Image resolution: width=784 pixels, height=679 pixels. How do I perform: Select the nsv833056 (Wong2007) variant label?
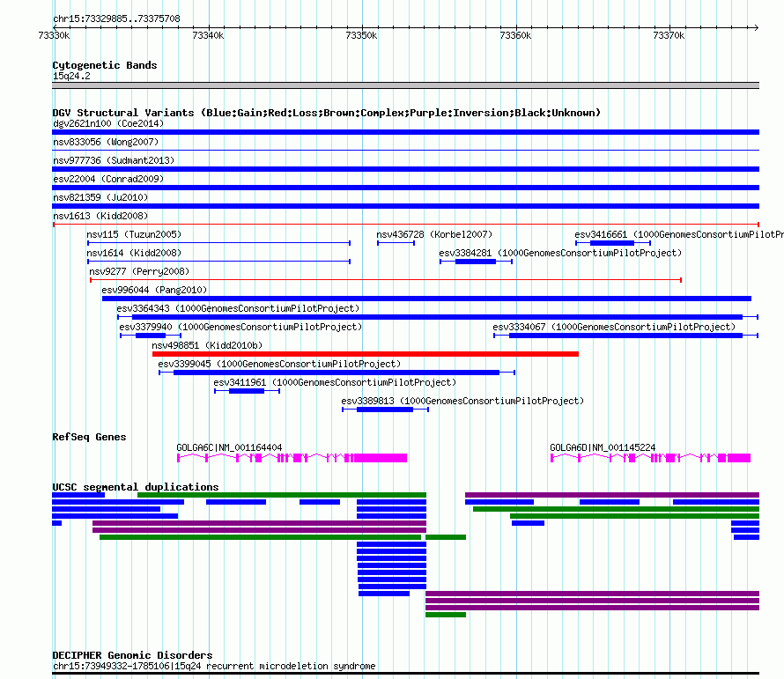[106, 142]
